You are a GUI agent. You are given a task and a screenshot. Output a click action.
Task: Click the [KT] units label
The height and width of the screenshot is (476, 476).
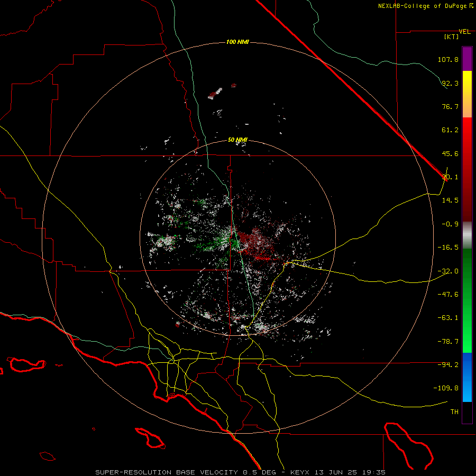452,37
